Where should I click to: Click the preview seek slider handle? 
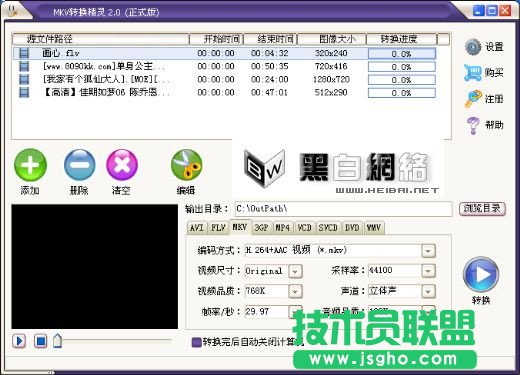pos(57,341)
